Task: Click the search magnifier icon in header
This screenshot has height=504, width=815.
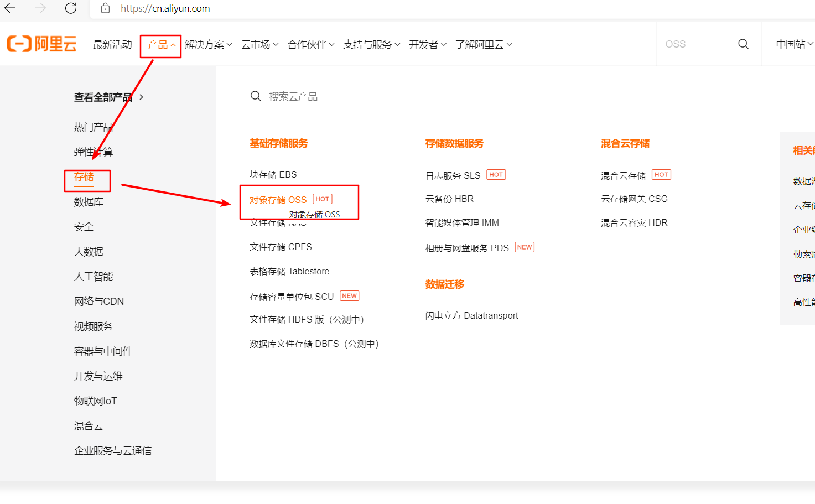Action: point(743,44)
